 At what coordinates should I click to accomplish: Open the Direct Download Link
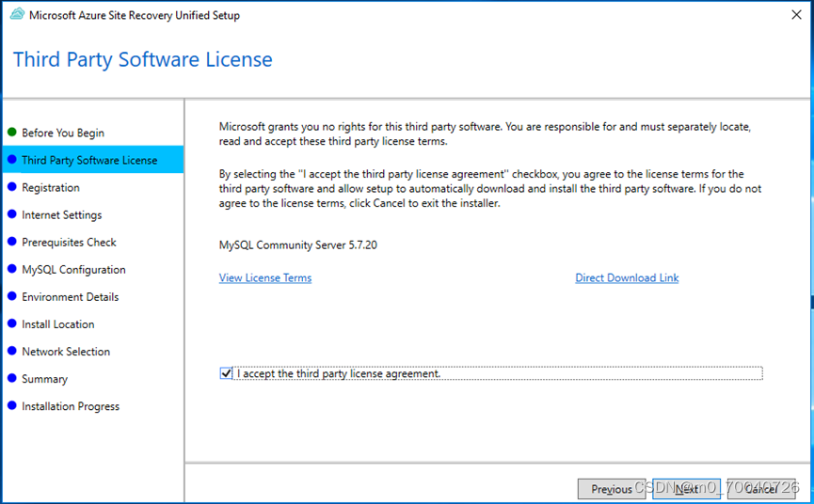(627, 278)
